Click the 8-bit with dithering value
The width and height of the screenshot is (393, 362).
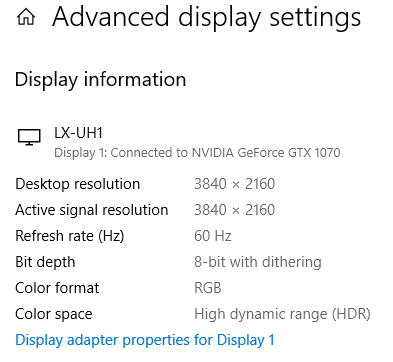pyautogui.click(x=258, y=262)
